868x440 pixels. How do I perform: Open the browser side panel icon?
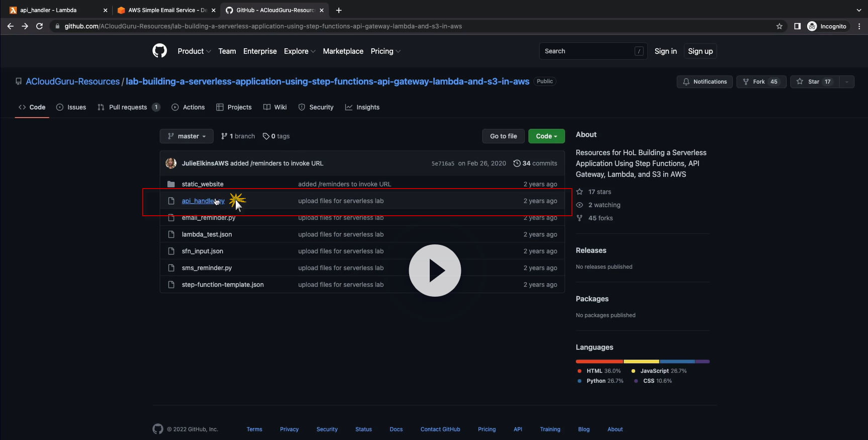click(797, 26)
